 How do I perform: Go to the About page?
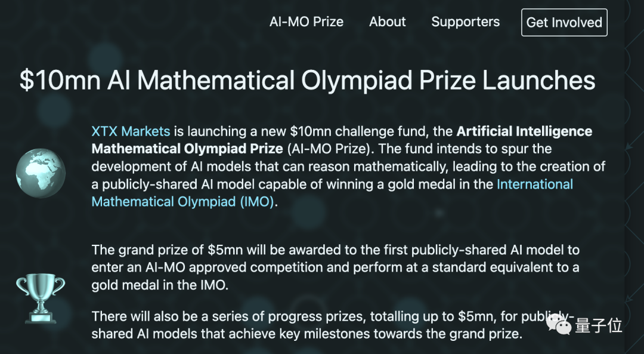point(388,22)
